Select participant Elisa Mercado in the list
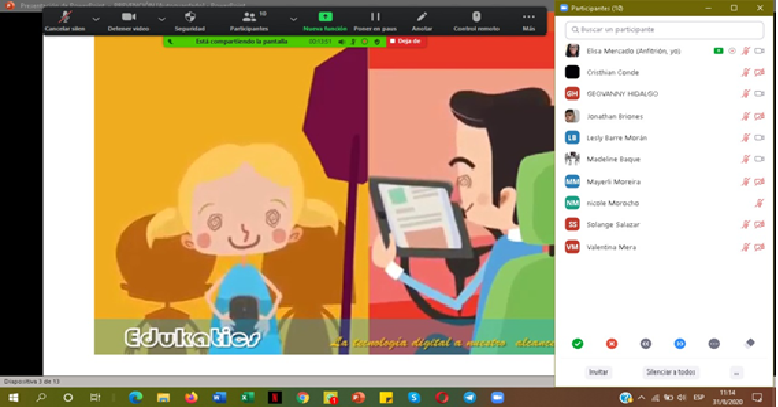Image resolution: width=778 pixels, height=407 pixels. 664,51
